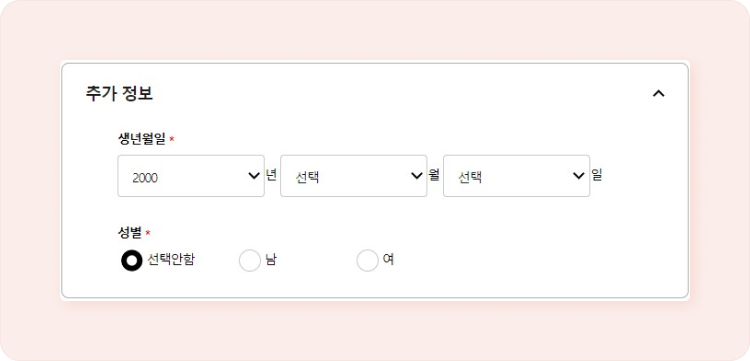
Task: Collapse the 추가 정보 section chevron
Action: click(x=659, y=94)
